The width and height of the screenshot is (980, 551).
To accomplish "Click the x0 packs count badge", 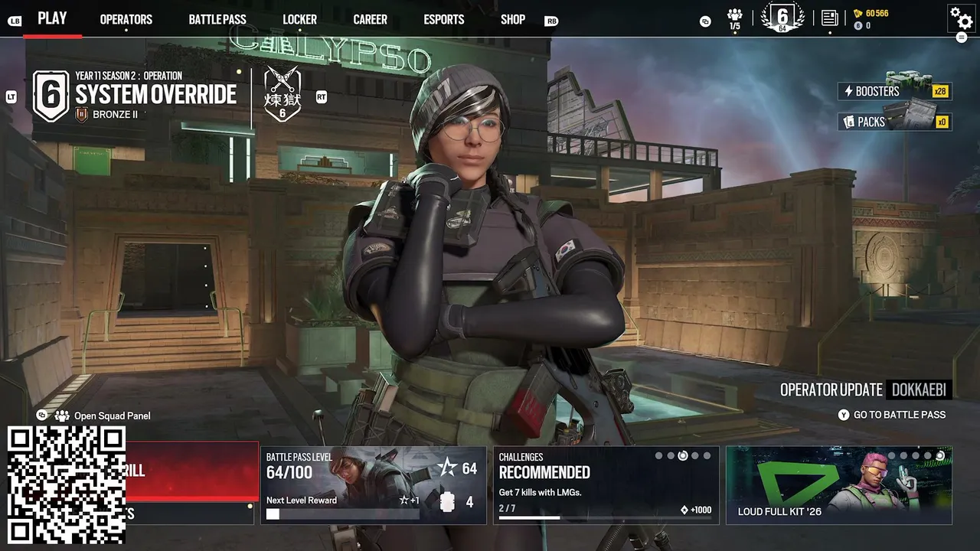I will 942,122.
